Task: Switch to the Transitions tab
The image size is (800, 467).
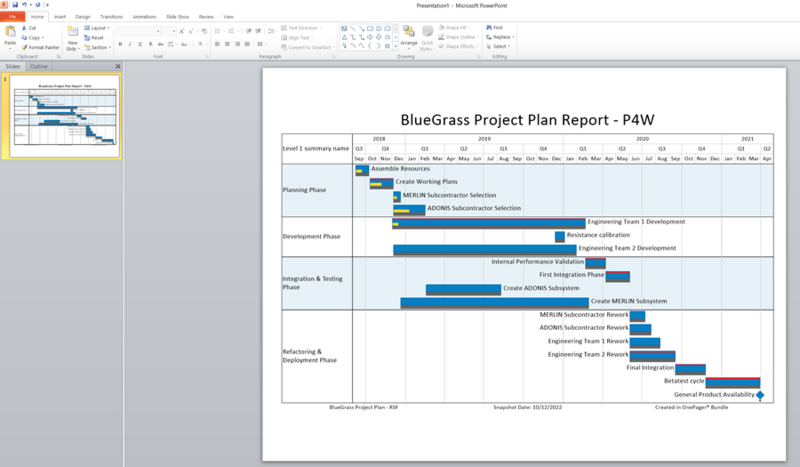Action: [x=111, y=17]
